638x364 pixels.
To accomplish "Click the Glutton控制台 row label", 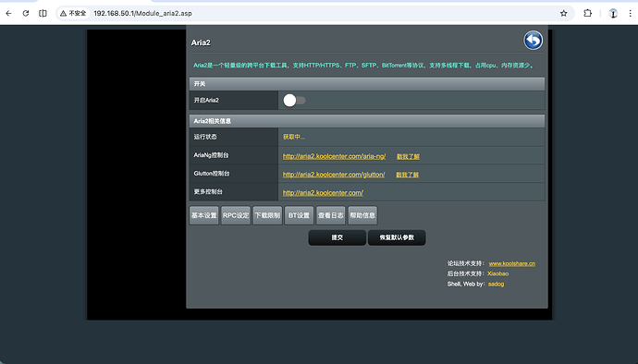I will 212,174.
